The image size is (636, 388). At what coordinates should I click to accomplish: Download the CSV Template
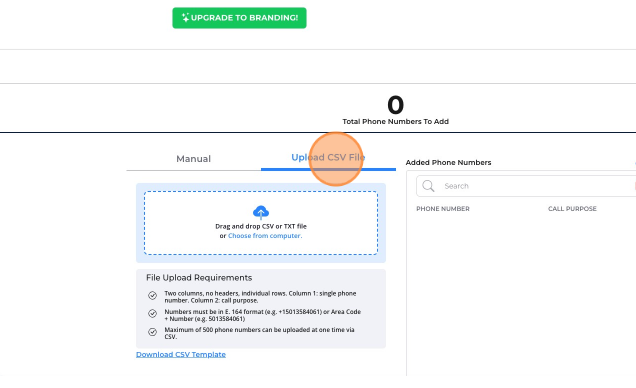(181, 354)
